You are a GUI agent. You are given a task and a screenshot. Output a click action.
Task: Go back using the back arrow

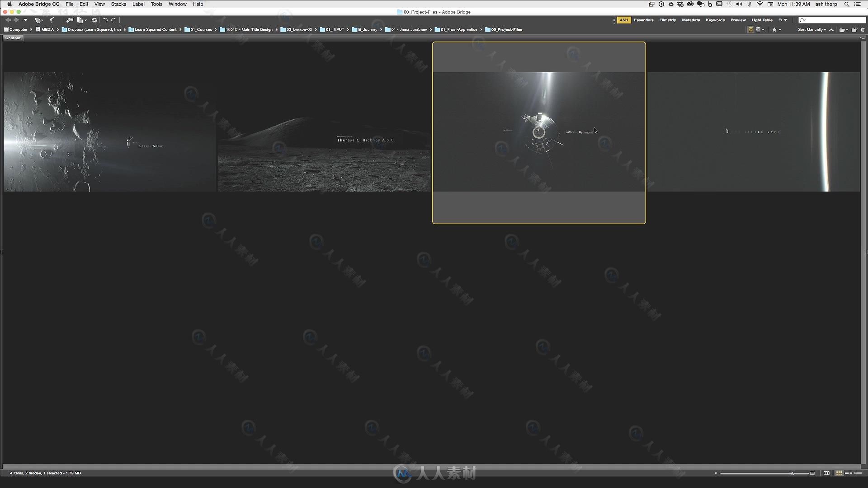click(8, 20)
